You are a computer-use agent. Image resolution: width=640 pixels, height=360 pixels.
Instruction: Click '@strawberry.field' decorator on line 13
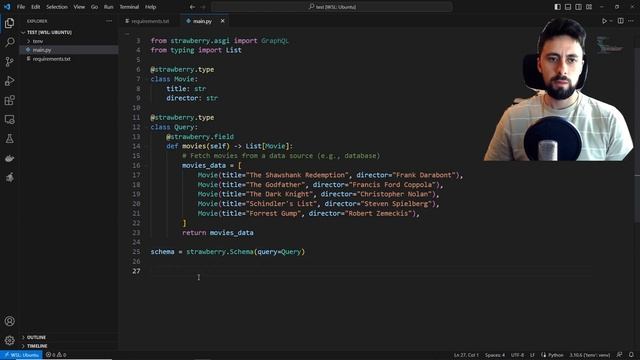(200, 137)
